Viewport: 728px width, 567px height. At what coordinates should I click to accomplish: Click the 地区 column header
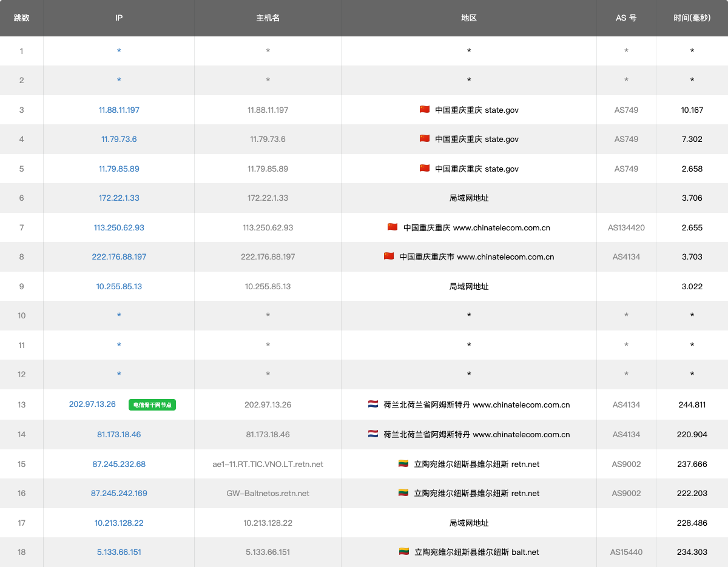pos(469,18)
